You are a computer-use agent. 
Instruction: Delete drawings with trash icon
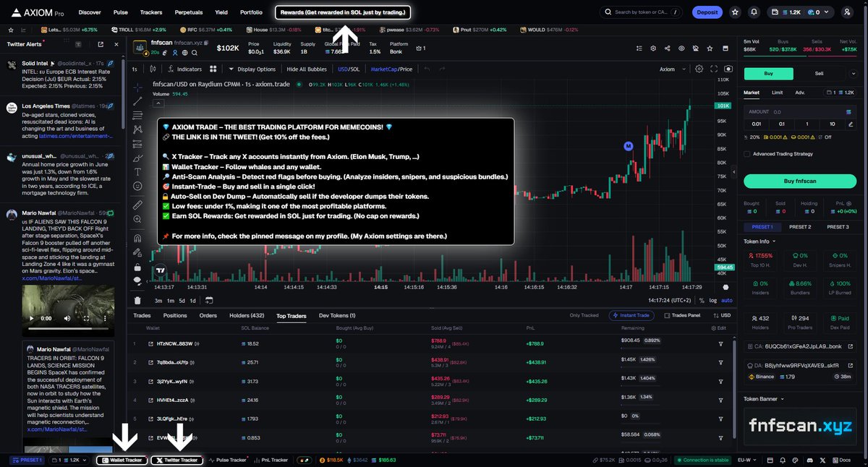pos(137,300)
